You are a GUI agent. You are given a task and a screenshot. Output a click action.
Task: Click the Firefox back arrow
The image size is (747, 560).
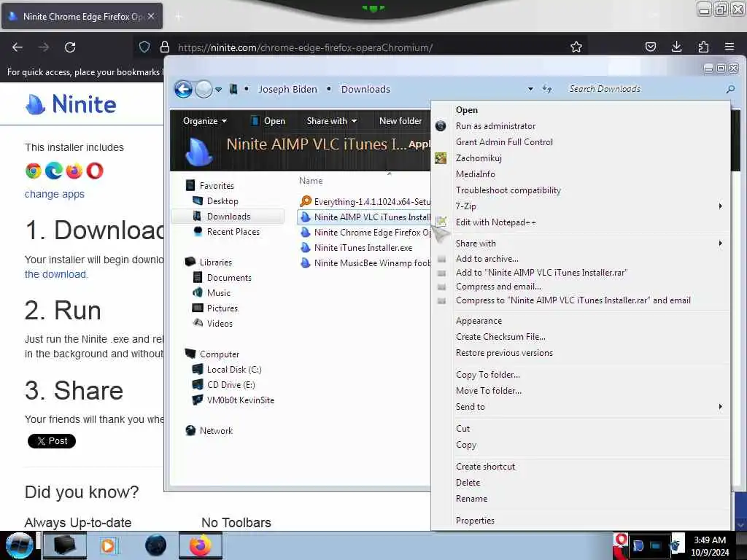tap(18, 47)
